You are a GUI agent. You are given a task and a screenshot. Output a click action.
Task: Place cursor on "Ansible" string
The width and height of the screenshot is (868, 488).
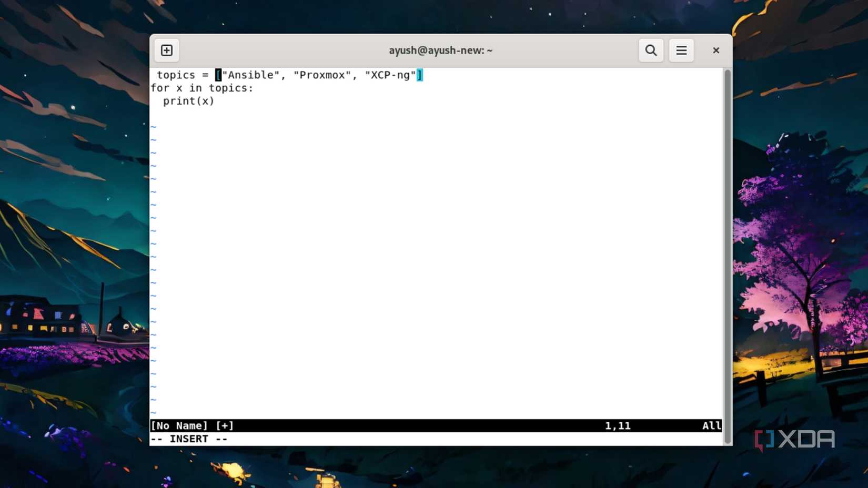tap(251, 75)
